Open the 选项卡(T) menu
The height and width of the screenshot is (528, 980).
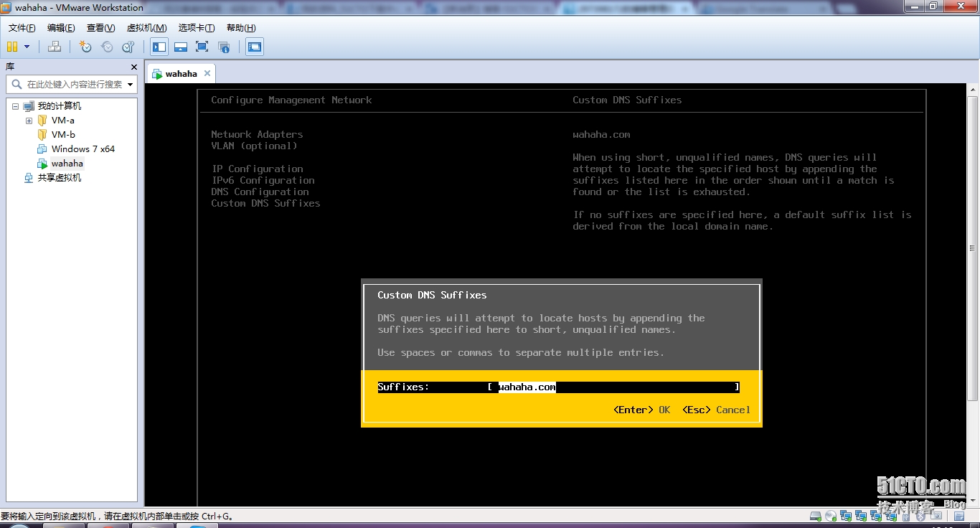click(197, 28)
